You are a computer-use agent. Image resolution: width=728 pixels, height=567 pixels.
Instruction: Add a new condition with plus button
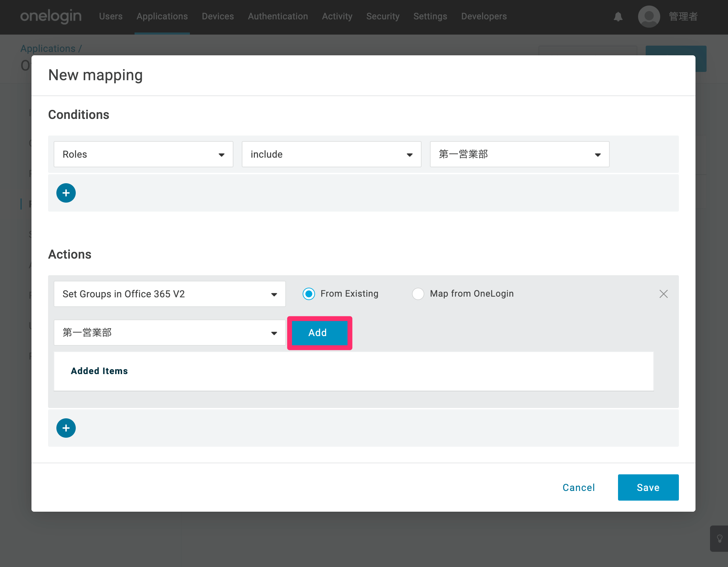pyautogui.click(x=66, y=193)
